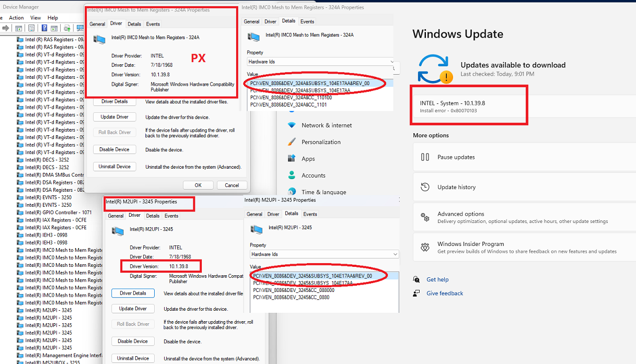Viewport: 636px width, 364px height.
Task: Click the scan for hardware changes monitor icon
Action: pos(80,28)
